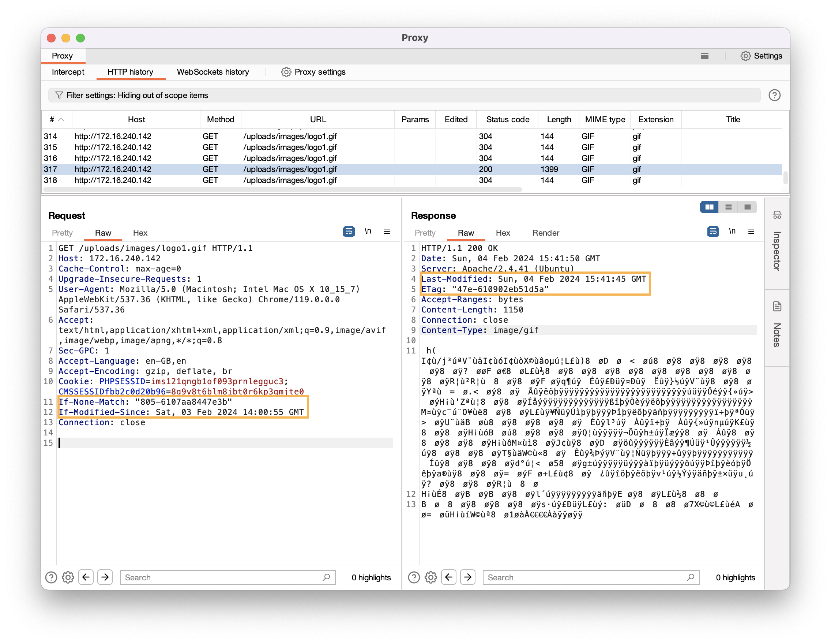831x644 pixels.
Task: Open Proxy settings gear tab
Action: coord(313,72)
